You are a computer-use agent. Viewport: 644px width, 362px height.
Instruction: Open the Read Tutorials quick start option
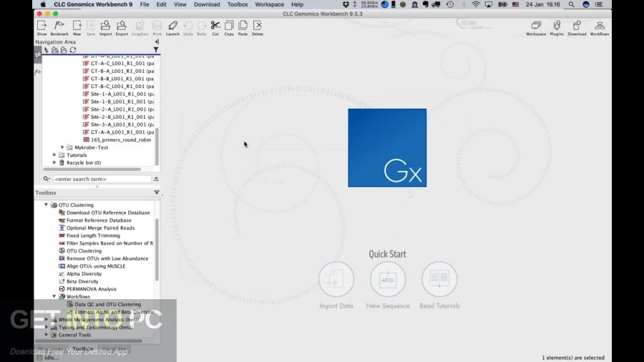click(x=439, y=279)
